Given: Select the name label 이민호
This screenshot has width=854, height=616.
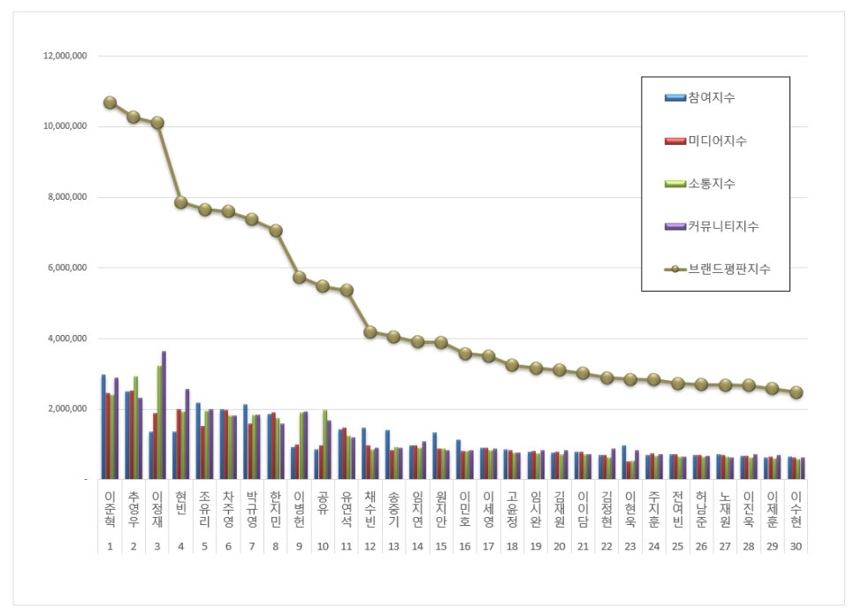Looking at the screenshot, I should click(x=465, y=509).
